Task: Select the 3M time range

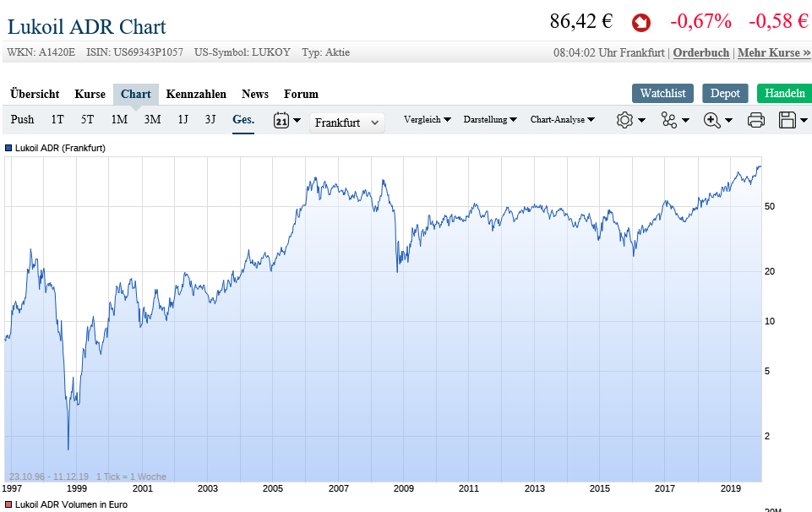Action: pyautogui.click(x=152, y=120)
